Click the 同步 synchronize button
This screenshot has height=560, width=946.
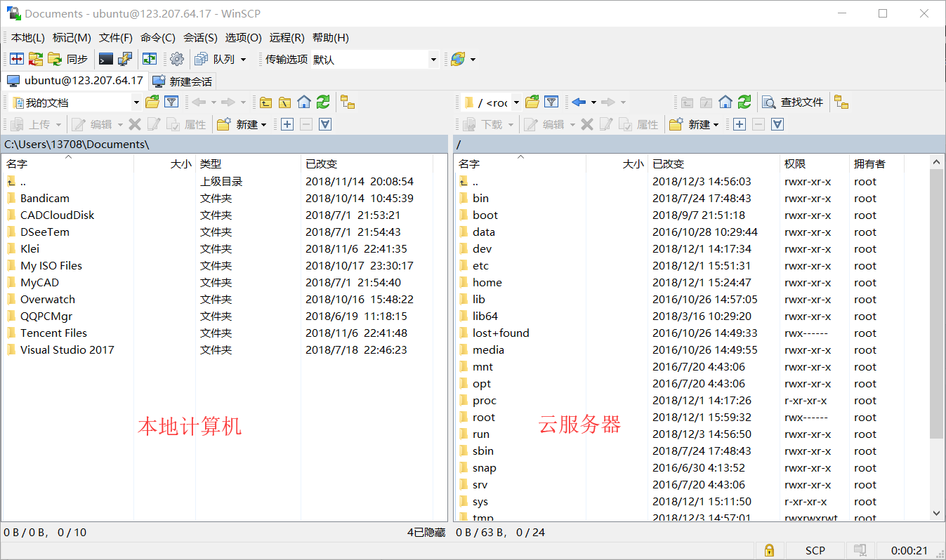coord(68,60)
